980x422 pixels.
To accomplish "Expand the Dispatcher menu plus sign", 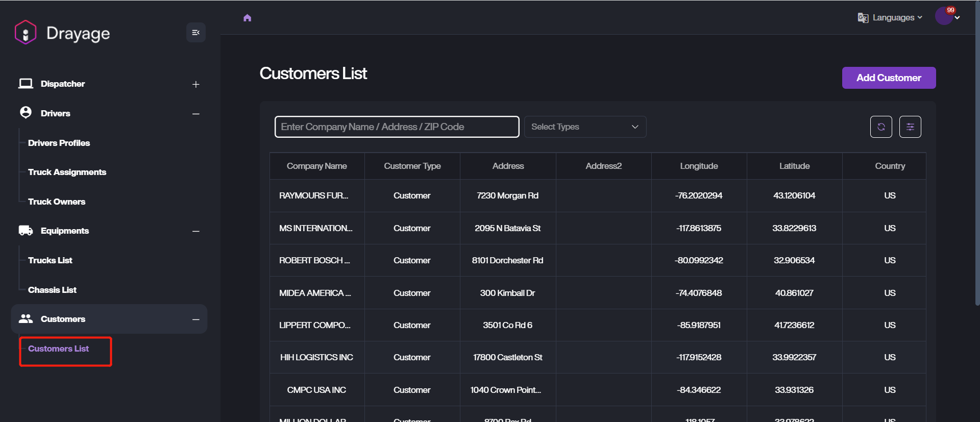I will (x=196, y=84).
